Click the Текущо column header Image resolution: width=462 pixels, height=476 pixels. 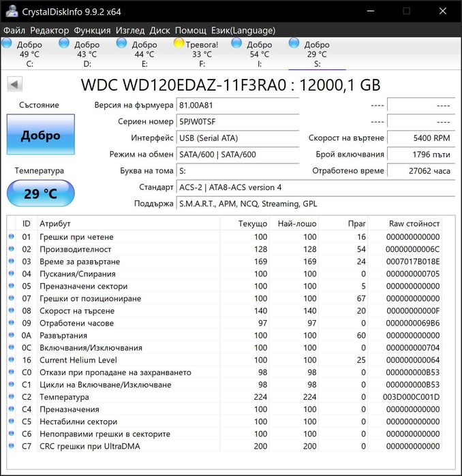[x=244, y=224]
